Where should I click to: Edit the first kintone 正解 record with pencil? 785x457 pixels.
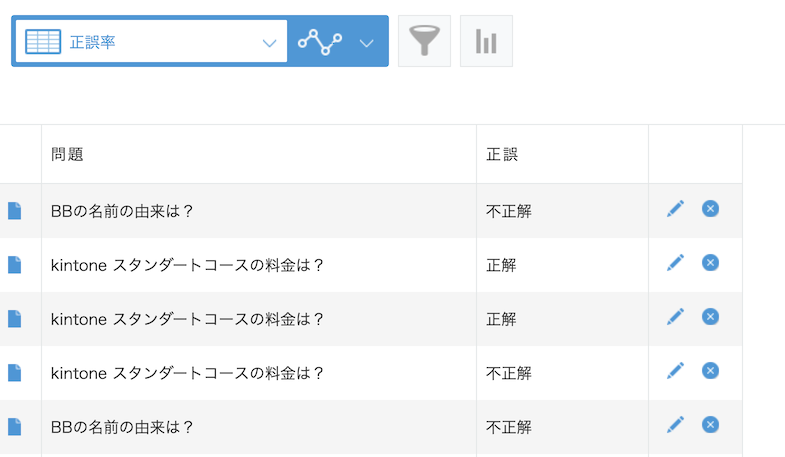pos(675,263)
